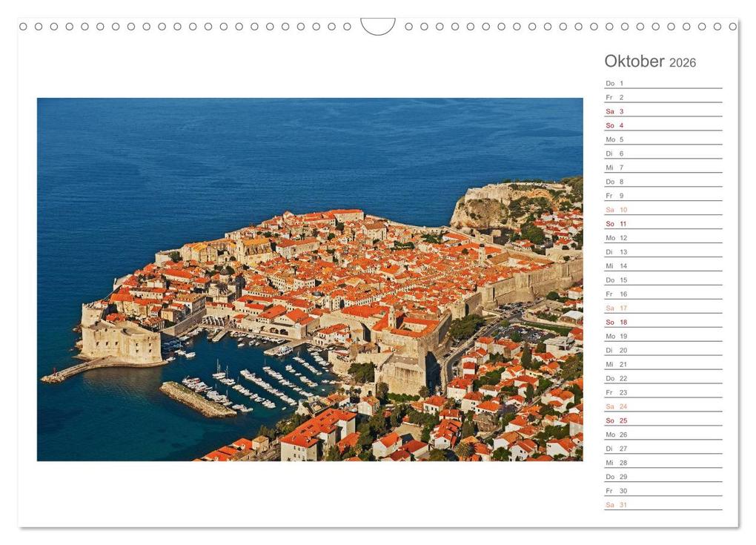Click the So 4 date entry
756x545 pixels.
click(663, 125)
